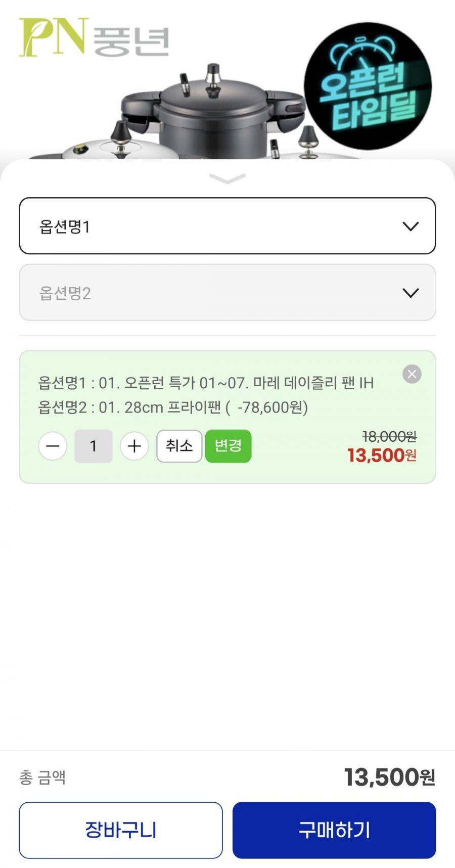Decrease quantity with the minus button
This screenshot has height=868, width=455.
coord(53,446)
